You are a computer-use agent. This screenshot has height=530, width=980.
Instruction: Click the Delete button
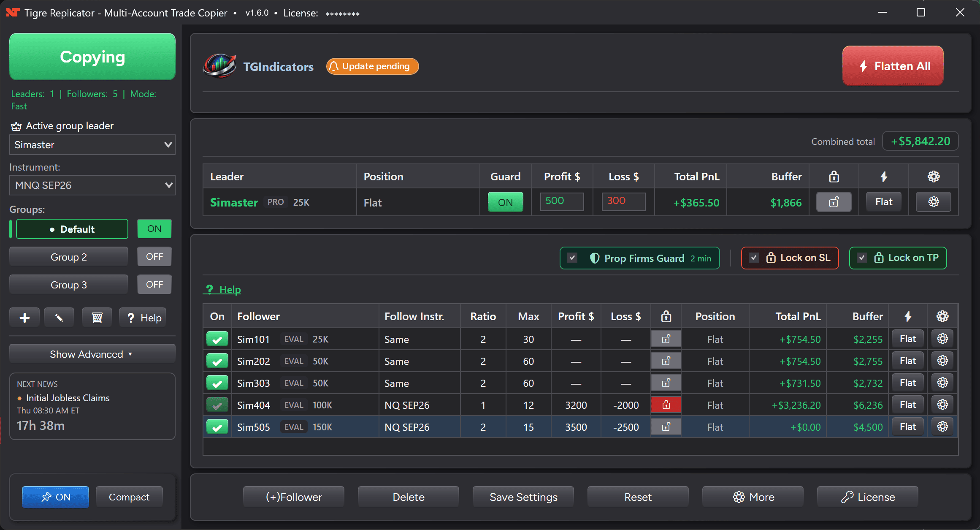[409, 497]
